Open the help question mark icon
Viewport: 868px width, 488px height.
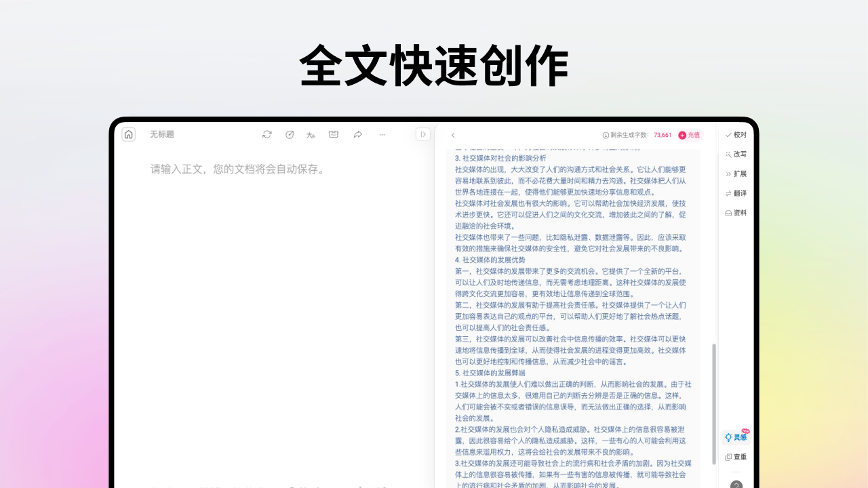736,484
